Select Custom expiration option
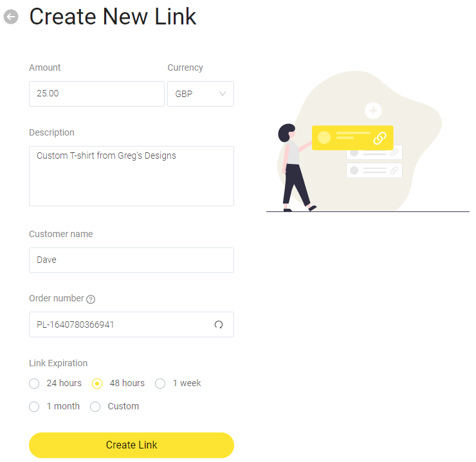This screenshot has height=462, width=476. 95,407
